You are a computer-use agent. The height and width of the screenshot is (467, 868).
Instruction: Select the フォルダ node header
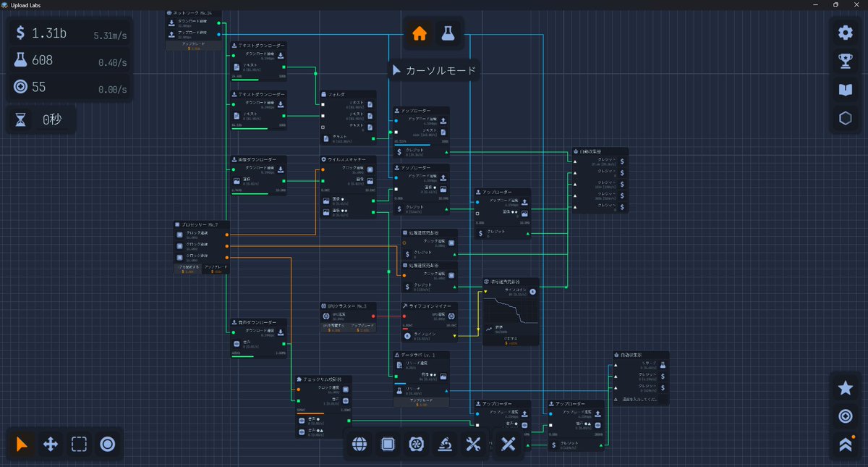[x=349, y=94]
